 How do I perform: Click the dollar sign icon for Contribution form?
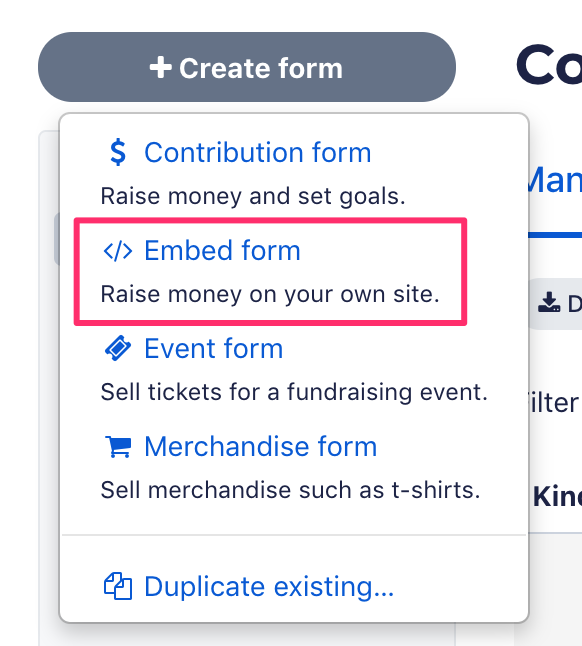(118, 152)
